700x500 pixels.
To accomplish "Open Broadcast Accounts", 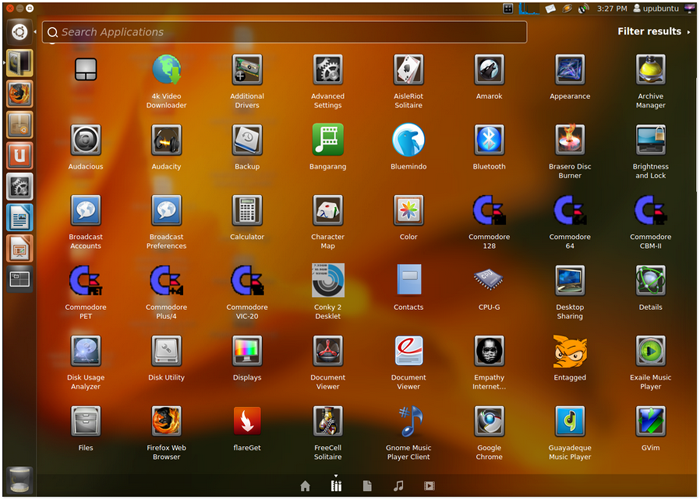I will (x=86, y=211).
